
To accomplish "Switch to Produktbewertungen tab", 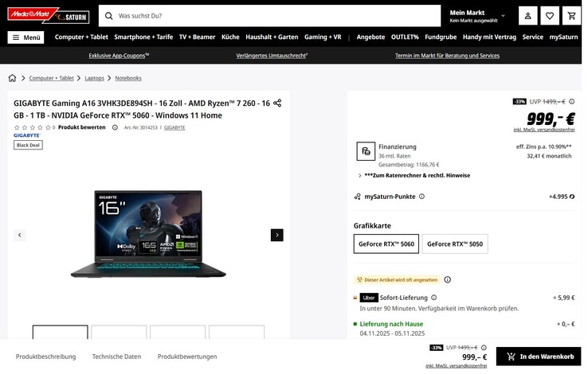I will (x=187, y=356).
